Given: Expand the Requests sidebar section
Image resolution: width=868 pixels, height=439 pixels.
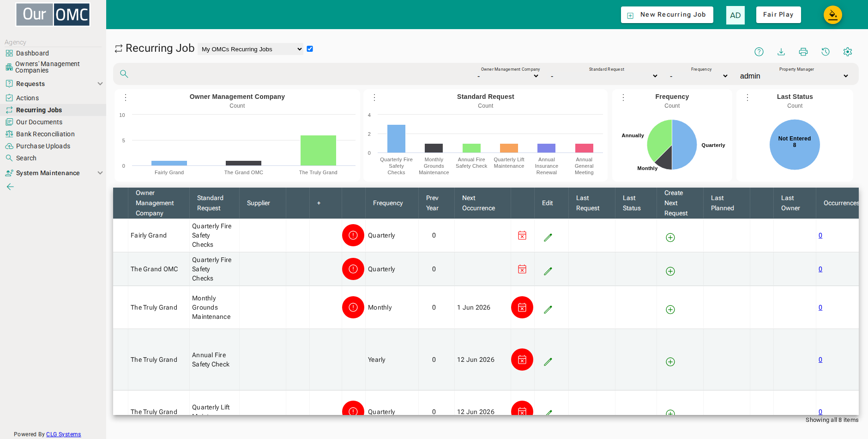Looking at the screenshot, I should pos(53,84).
